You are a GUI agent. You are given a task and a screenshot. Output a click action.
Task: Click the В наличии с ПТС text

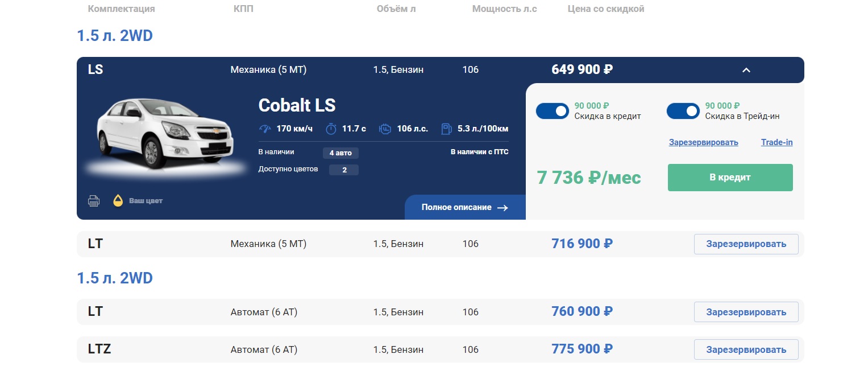pyautogui.click(x=480, y=152)
